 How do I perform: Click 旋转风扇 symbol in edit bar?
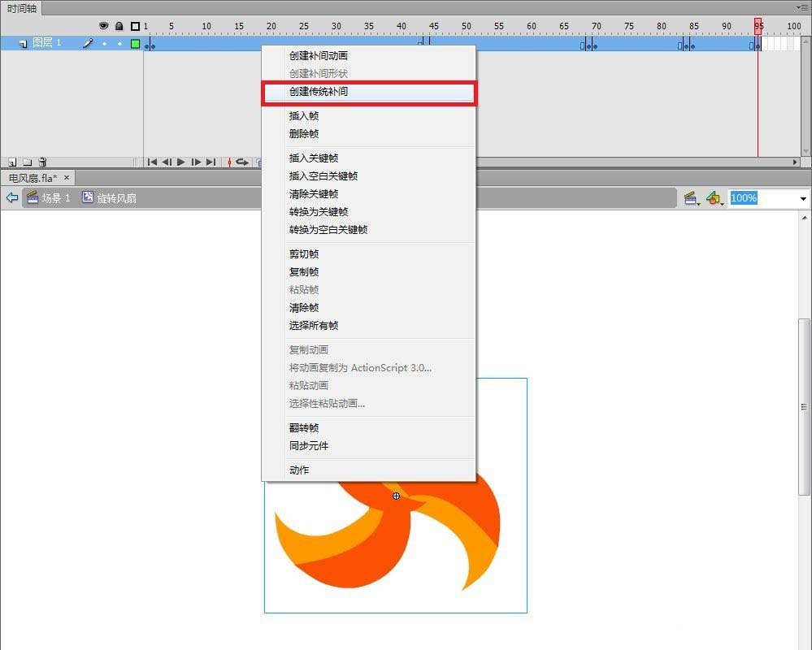click(x=110, y=197)
